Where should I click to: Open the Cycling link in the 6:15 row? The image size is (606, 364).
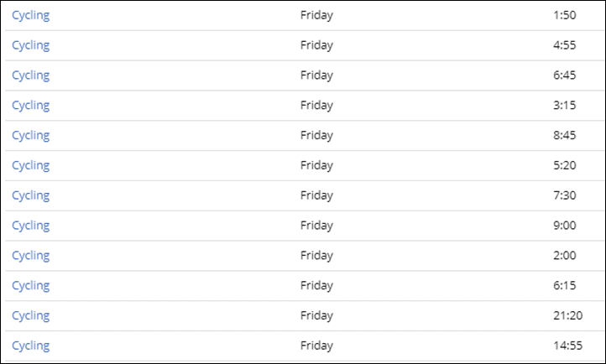[30, 286]
